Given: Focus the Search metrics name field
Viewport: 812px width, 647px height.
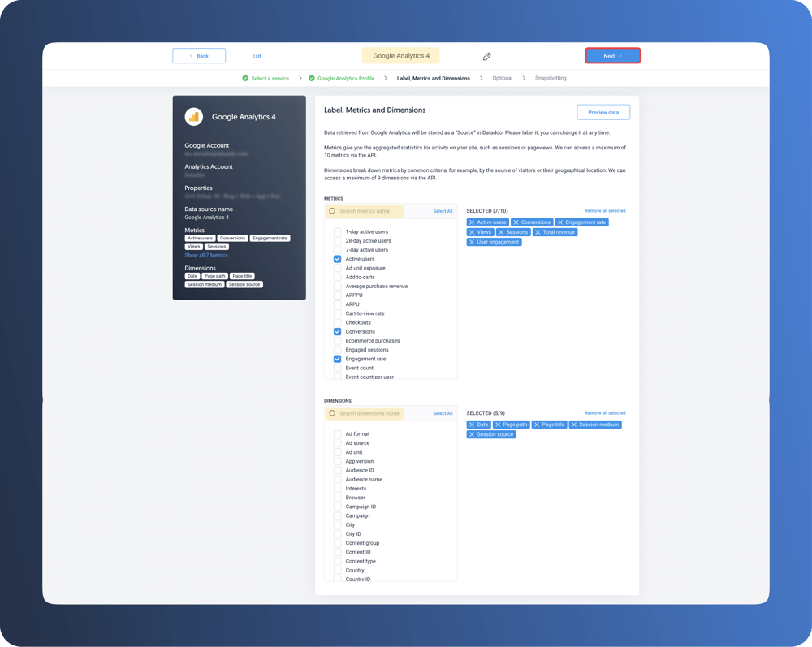Looking at the screenshot, I should pyautogui.click(x=365, y=211).
